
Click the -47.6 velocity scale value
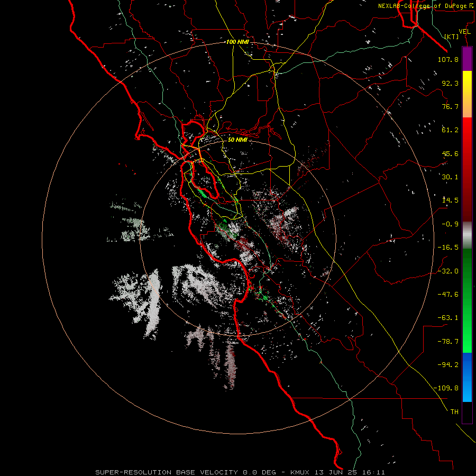448,295
